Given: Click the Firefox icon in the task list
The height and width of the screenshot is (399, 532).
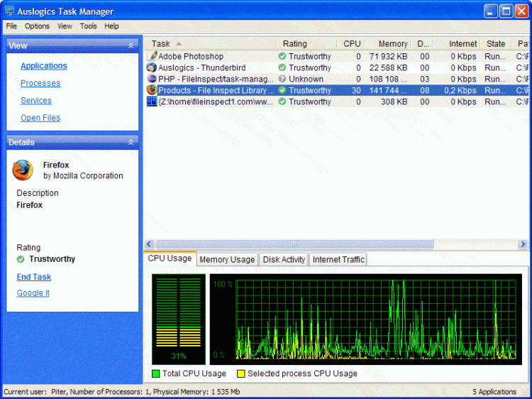Looking at the screenshot, I should [152, 90].
